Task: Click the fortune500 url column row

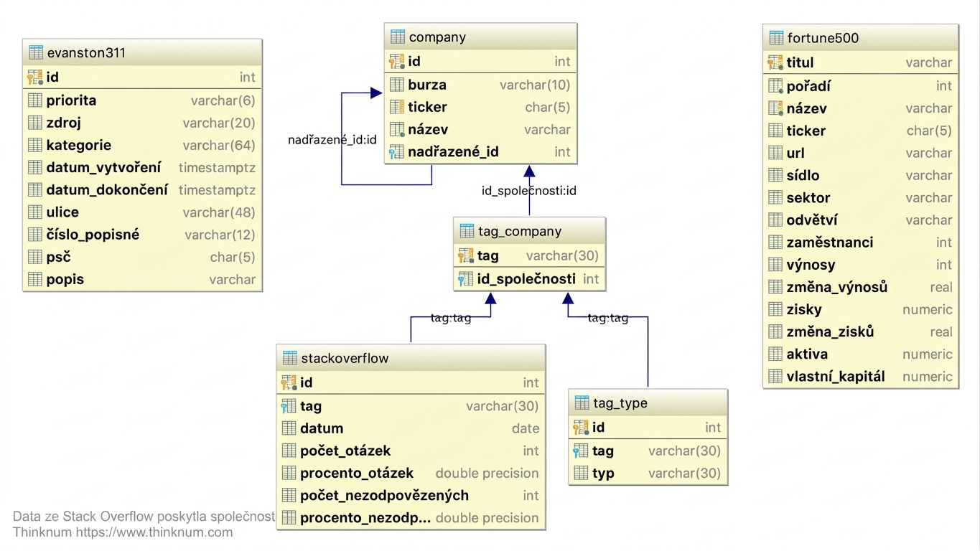Action: click(860, 153)
